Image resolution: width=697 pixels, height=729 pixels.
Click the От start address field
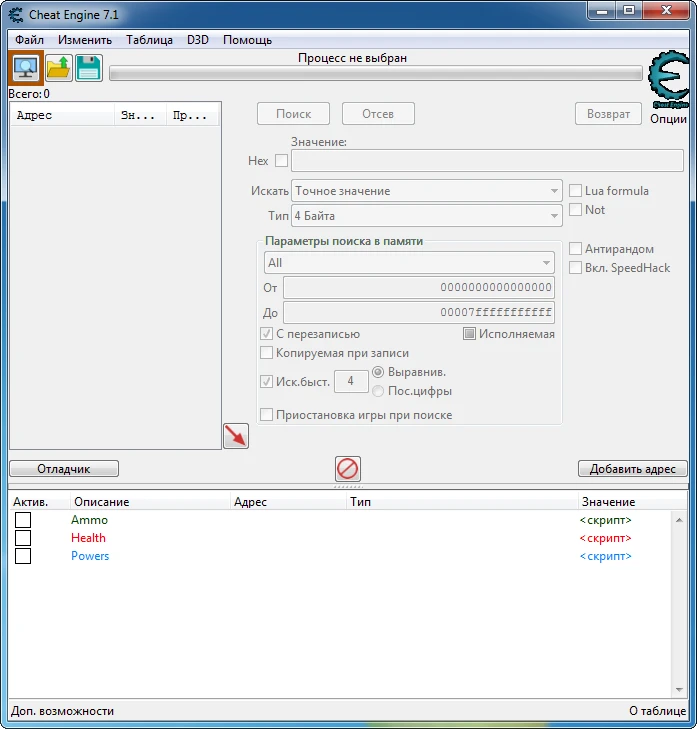(418, 288)
